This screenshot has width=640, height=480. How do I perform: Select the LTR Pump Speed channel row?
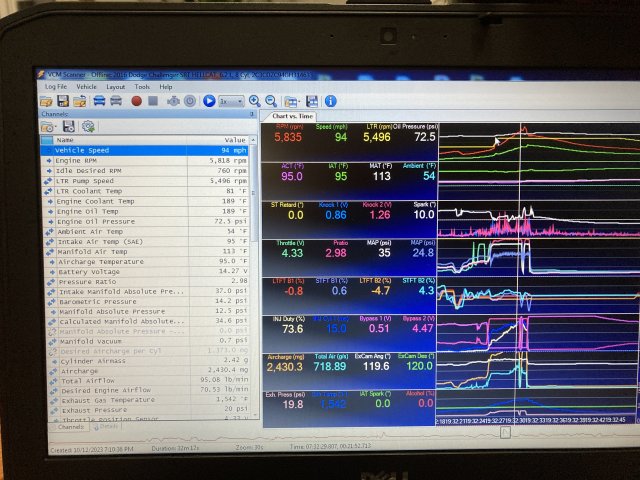pyautogui.click(x=146, y=181)
